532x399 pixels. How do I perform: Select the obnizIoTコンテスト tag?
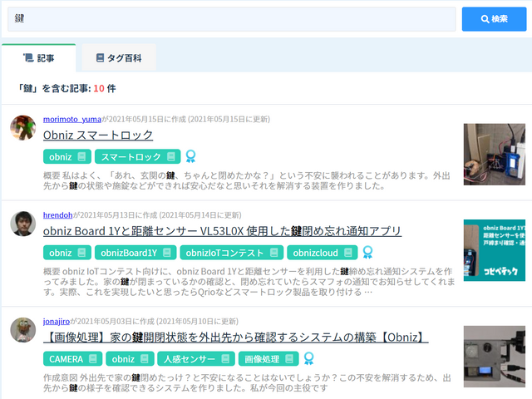231,253
